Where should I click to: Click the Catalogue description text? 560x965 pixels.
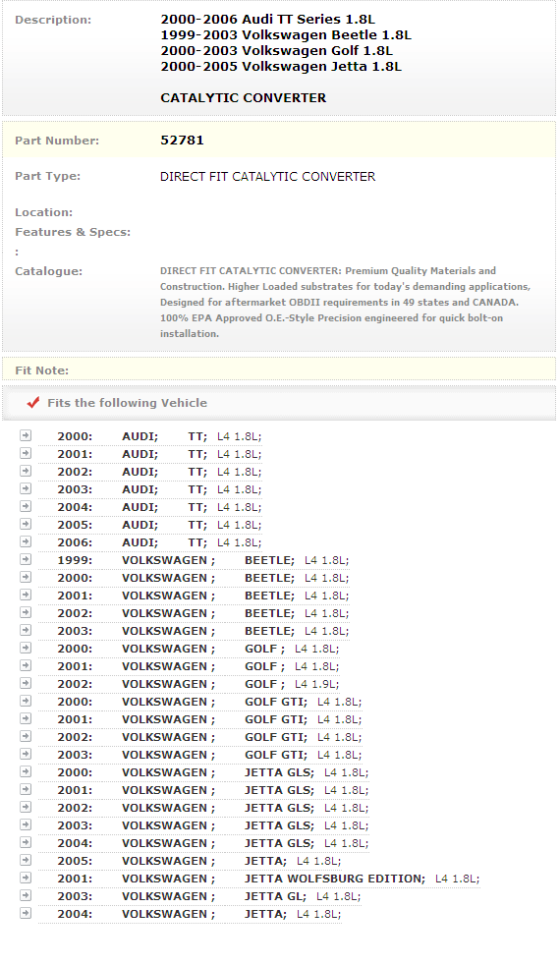pyautogui.click(x=346, y=303)
